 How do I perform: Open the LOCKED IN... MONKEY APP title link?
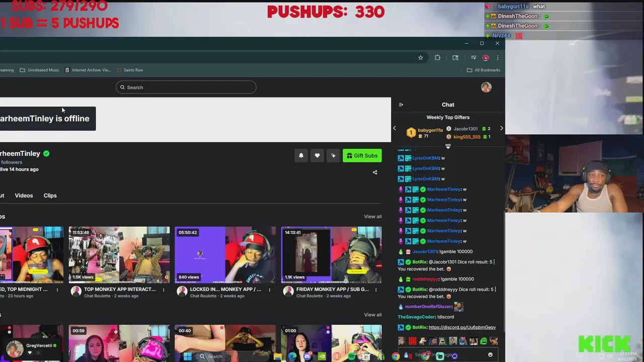pyautogui.click(x=225, y=289)
